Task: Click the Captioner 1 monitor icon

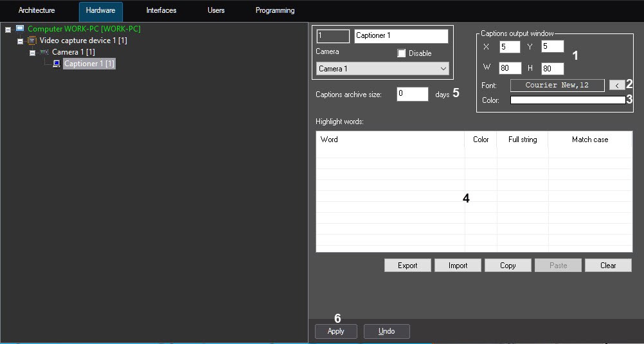Action: [x=57, y=64]
